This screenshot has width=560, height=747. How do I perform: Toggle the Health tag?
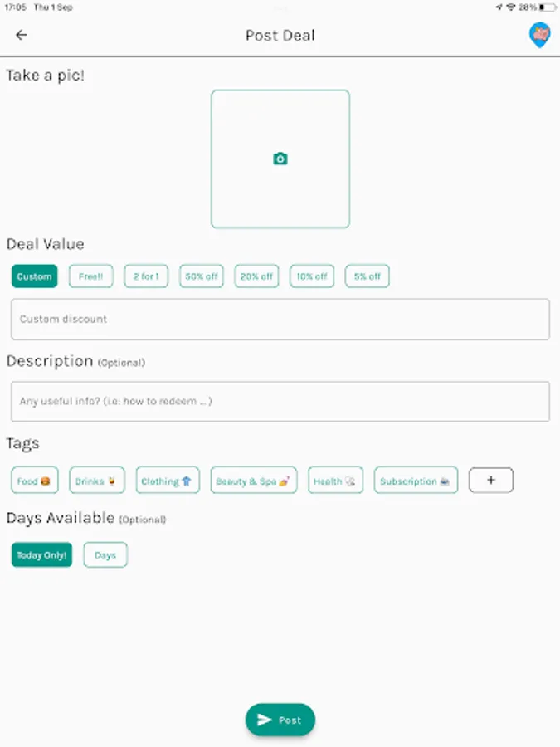(335, 481)
